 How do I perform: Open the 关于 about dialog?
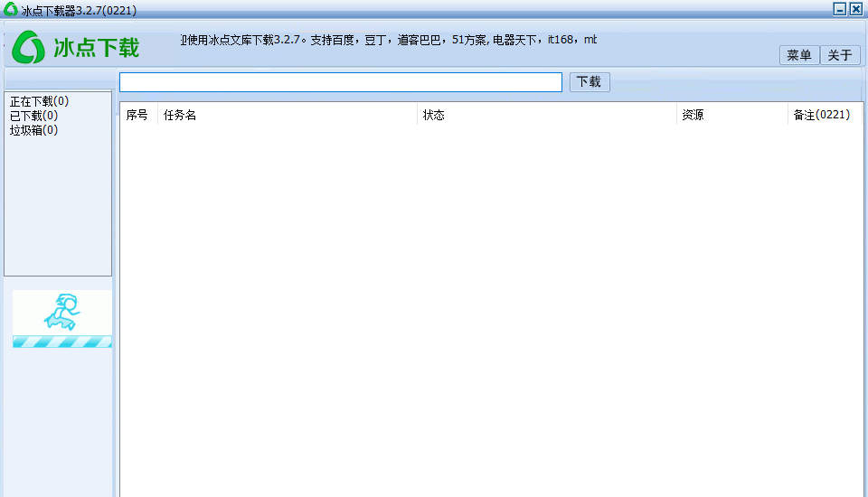tap(840, 55)
